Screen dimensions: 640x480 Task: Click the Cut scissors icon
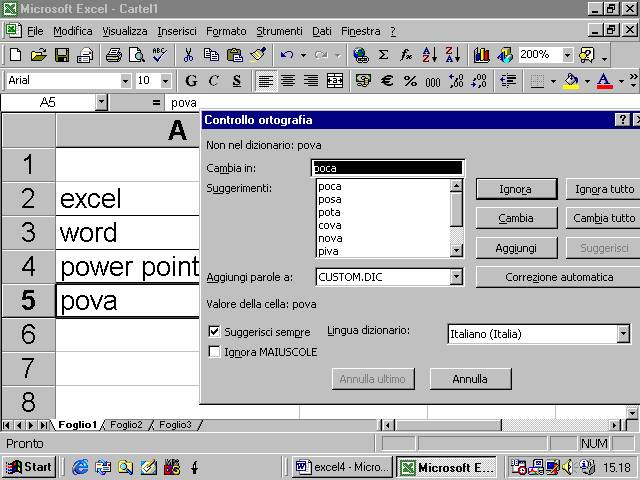188,55
